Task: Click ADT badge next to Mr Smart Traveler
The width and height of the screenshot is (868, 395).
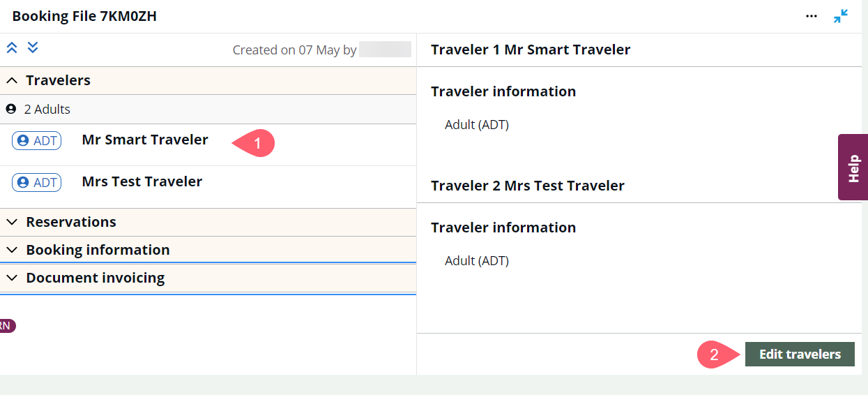Action: (37, 140)
